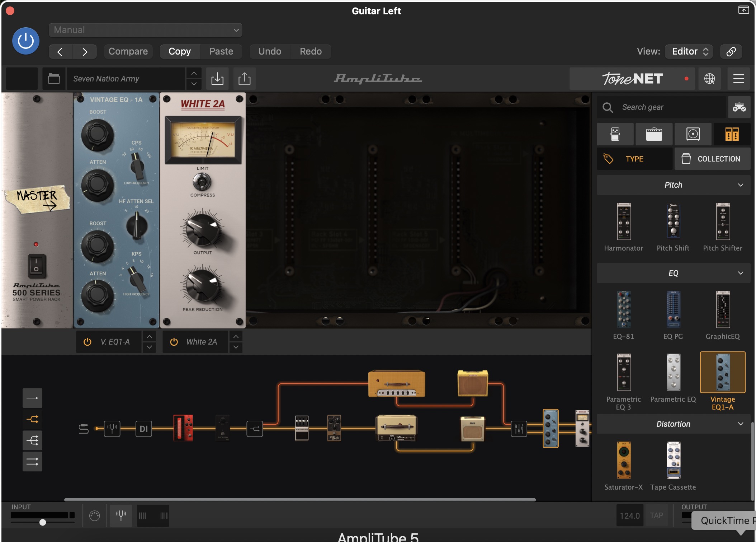Click the White 2A Peak Reduction knob
The image size is (756, 542).
click(x=202, y=287)
